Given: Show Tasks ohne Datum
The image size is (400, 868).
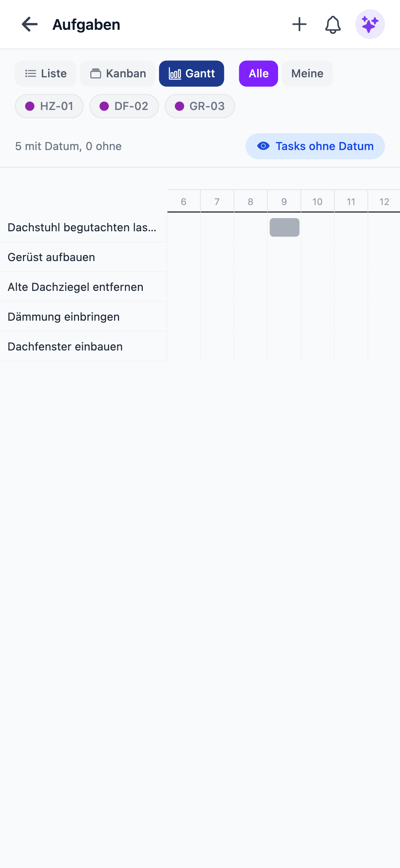Looking at the screenshot, I should pyautogui.click(x=315, y=146).
